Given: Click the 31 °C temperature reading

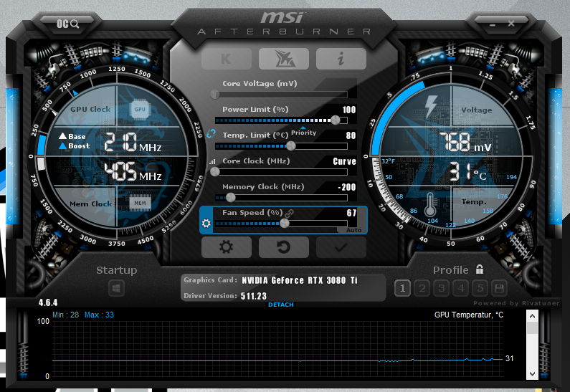Looking at the screenshot, I should (468, 172).
